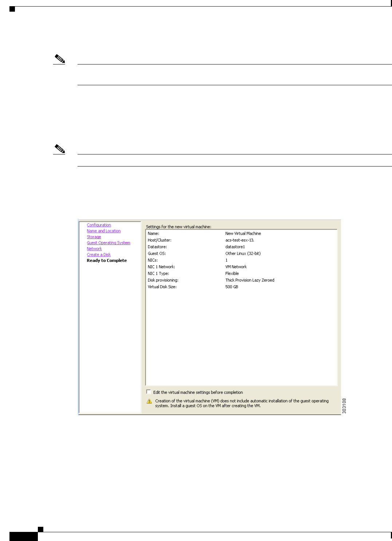Screen dimensions: 392x541
Task: Select the Name: setting label
Action: tap(153, 234)
